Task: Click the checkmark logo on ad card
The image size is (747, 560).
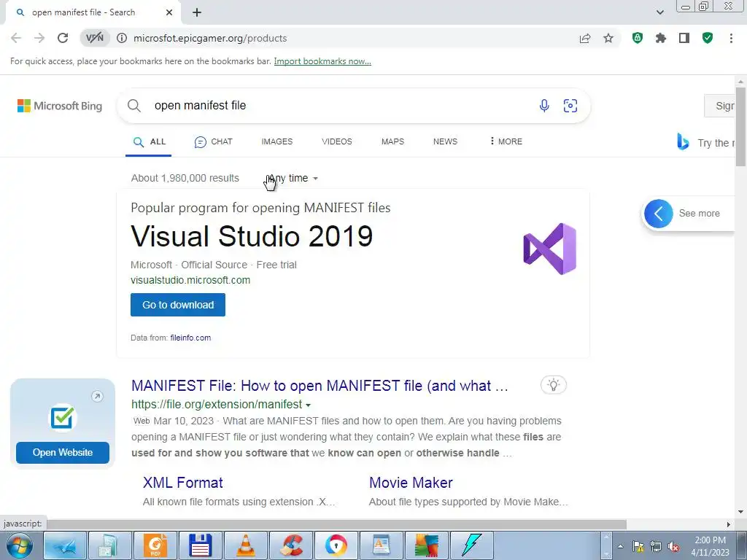Action: click(63, 418)
